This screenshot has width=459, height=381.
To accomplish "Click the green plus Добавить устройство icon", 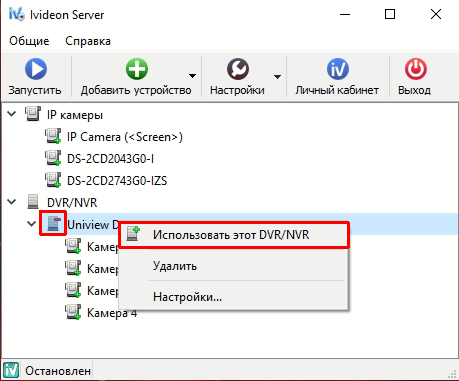I will click(x=137, y=69).
